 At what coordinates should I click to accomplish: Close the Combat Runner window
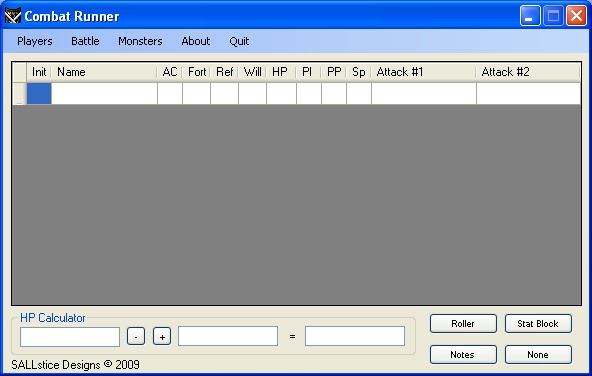[576, 16]
